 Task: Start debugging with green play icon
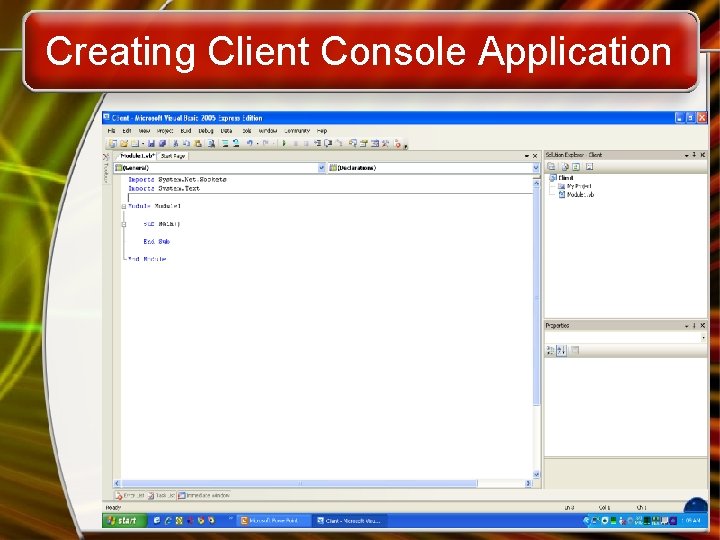click(284, 144)
